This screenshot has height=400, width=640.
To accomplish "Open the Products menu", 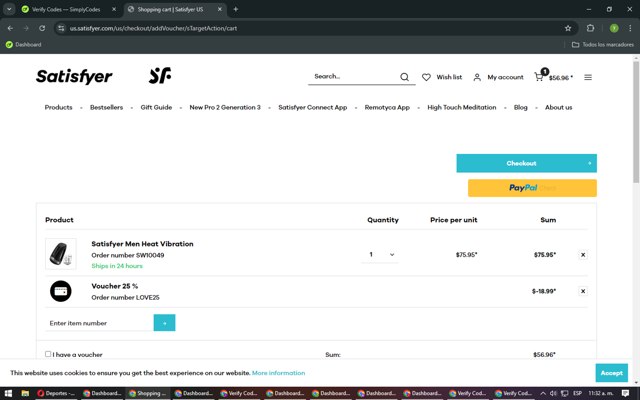I will coord(58,107).
